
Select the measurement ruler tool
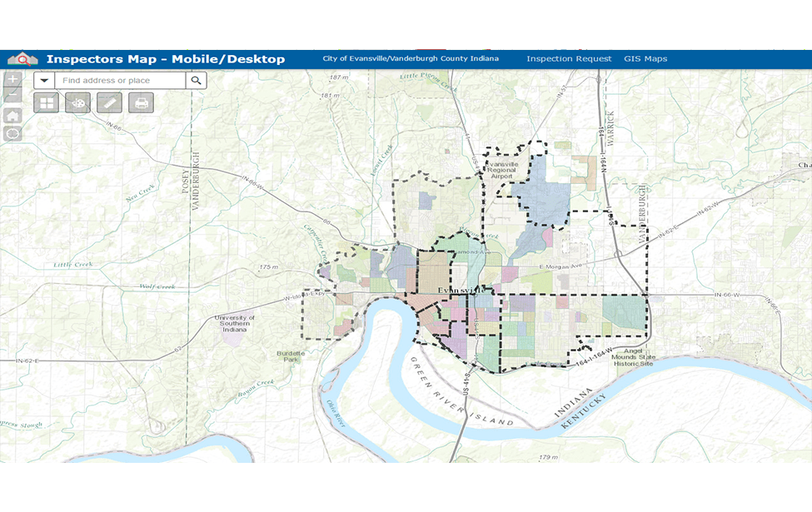(x=109, y=102)
